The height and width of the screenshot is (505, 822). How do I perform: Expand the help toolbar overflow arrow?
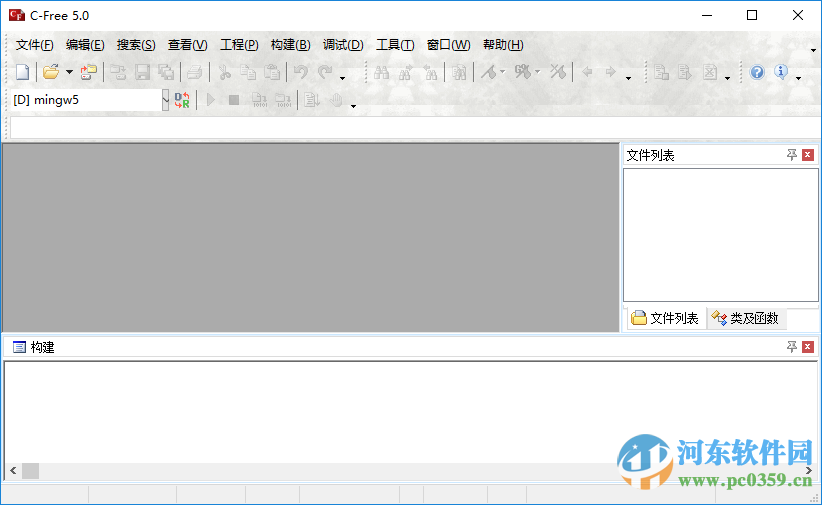(x=798, y=78)
